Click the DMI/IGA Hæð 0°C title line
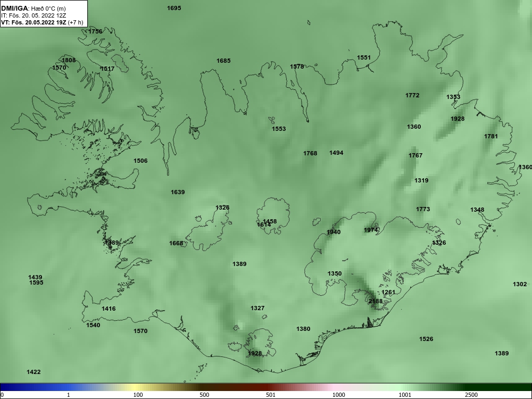This screenshot has width=532, height=399. [34, 9]
